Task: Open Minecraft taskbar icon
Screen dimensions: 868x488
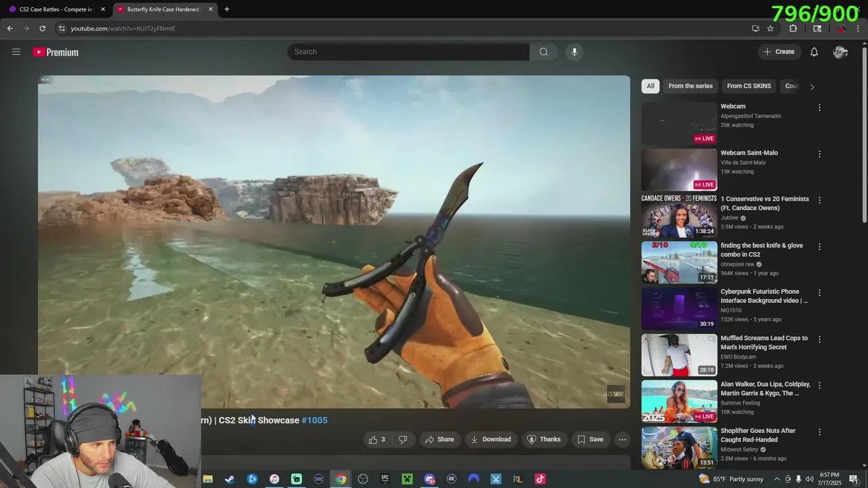Action: click(x=407, y=479)
